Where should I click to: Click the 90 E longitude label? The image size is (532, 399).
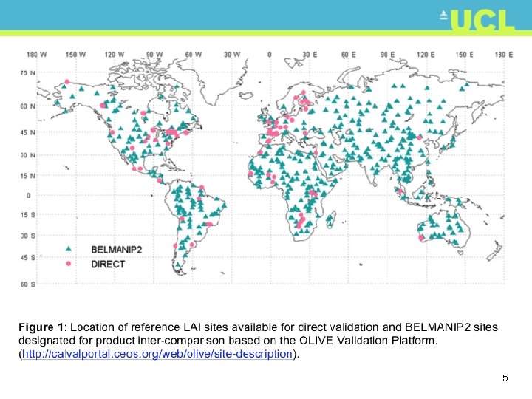click(x=387, y=55)
